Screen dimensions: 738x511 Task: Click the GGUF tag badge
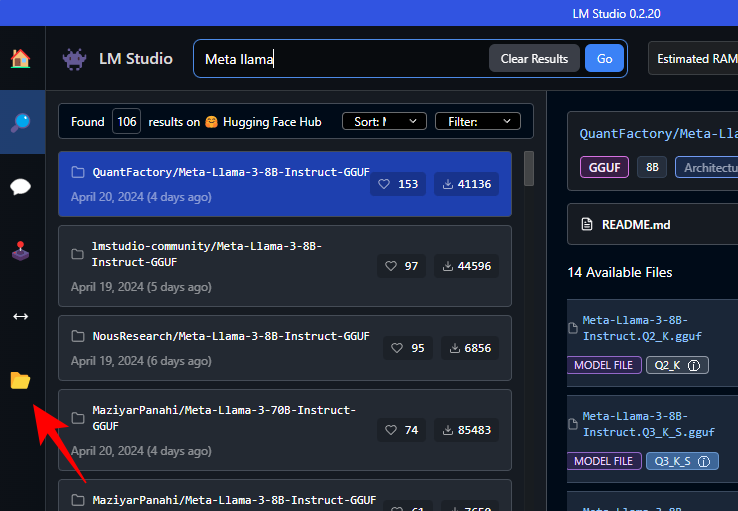pyautogui.click(x=604, y=168)
